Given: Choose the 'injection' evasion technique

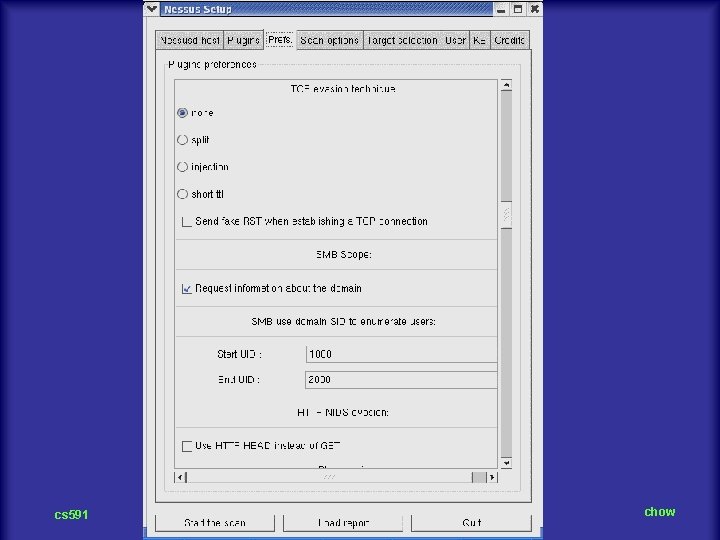Looking at the screenshot, I should [x=182, y=167].
